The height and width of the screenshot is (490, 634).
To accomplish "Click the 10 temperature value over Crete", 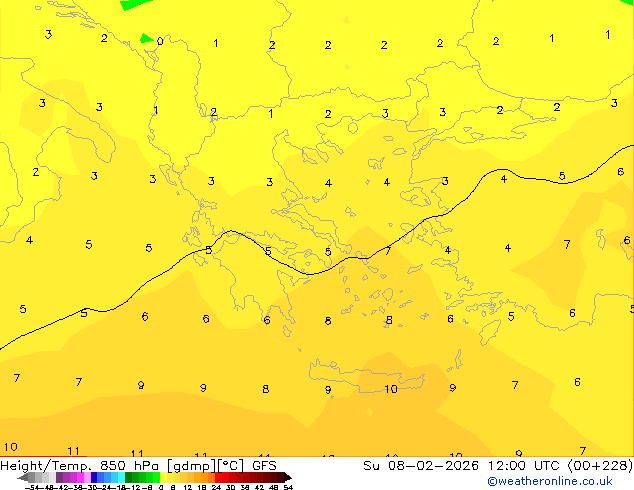I will point(391,389).
